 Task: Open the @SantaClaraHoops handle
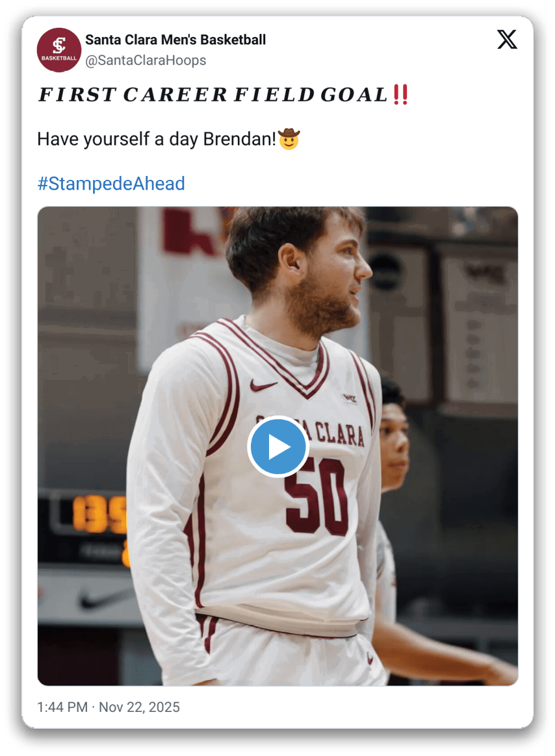tap(146, 60)
